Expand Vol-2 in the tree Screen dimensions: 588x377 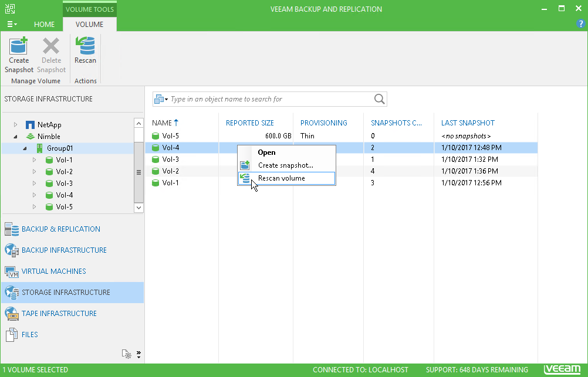pos(34,172)
